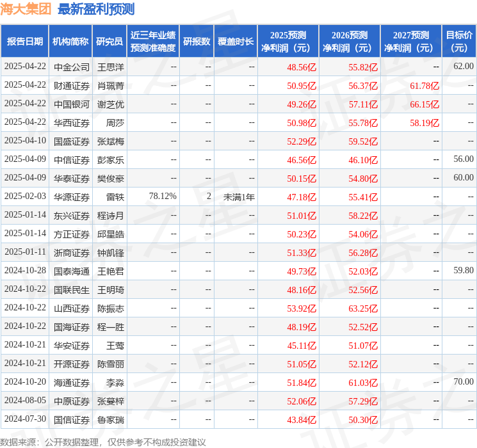This screenshot has width=477, height=448.
Task: Select the 华源证券 institution cell
Action: (72, 197)
